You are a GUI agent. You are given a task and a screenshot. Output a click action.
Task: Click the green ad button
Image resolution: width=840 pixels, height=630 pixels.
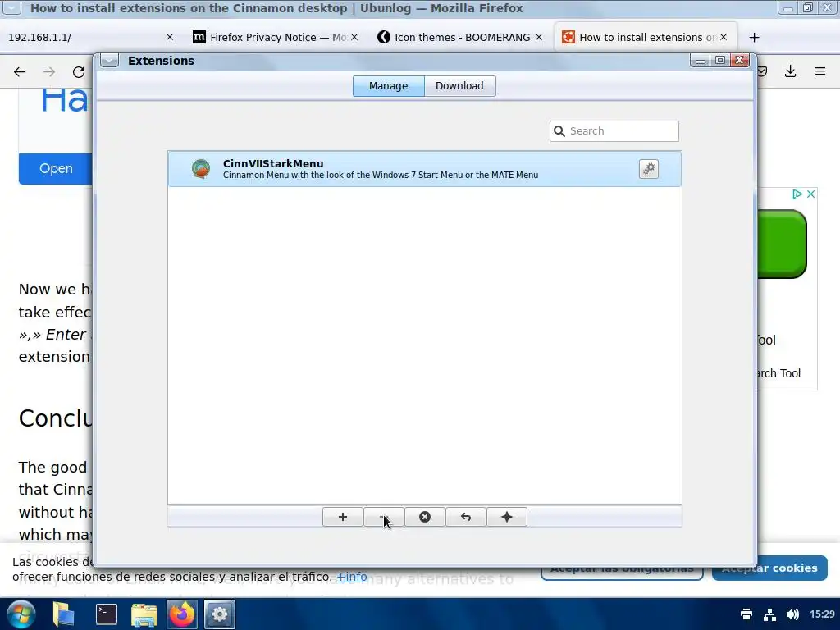coord(782,244)
